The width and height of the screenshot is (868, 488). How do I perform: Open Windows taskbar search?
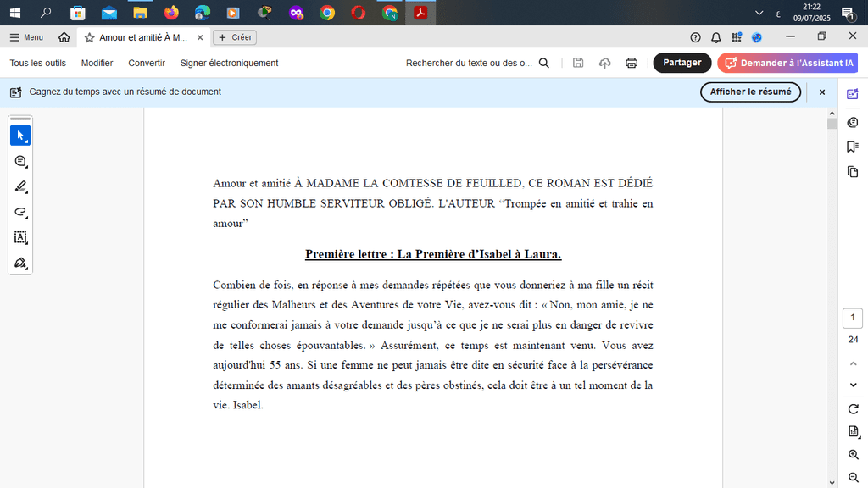[x=46, y=12]
